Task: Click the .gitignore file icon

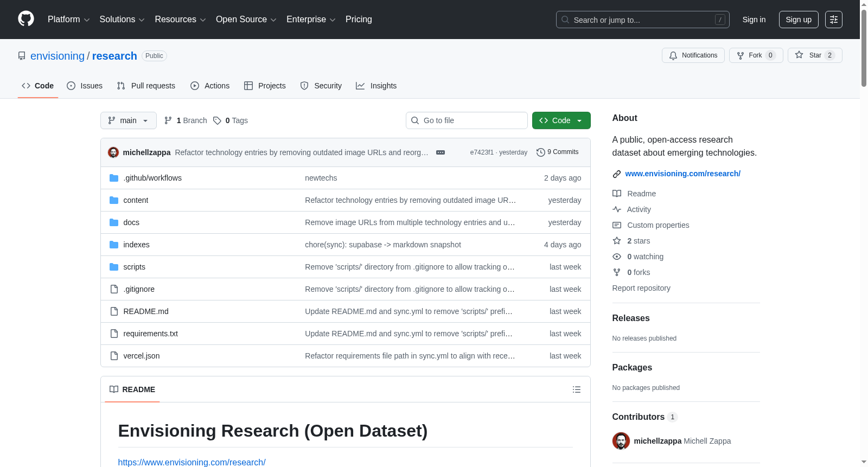Action: click(114, 289)
